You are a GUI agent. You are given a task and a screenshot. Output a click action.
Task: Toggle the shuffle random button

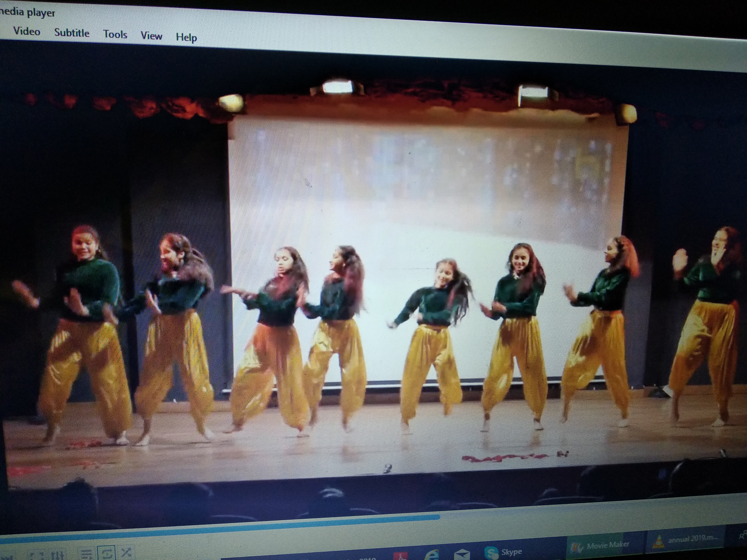tap(126, 553)
